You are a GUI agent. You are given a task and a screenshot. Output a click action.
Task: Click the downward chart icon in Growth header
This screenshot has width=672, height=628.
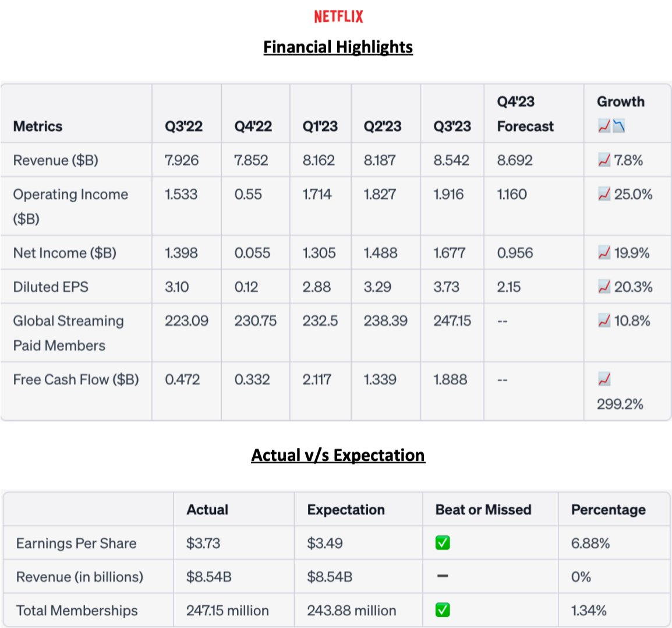[x=618, y=126]
